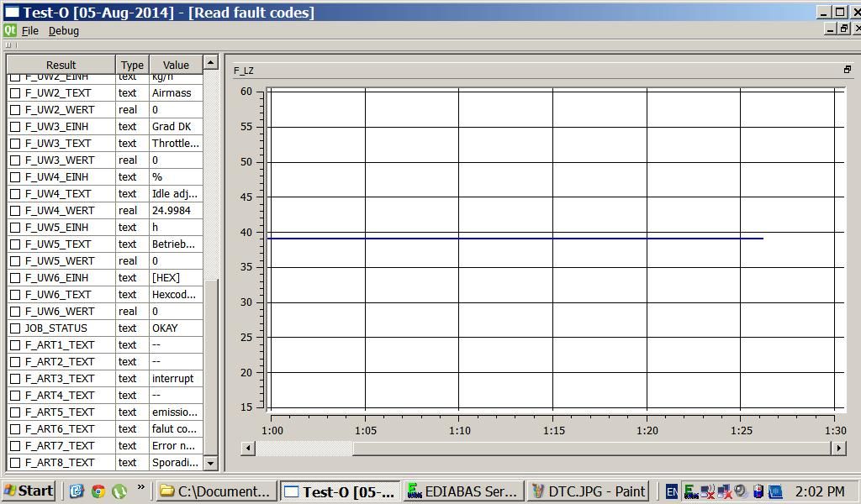Open the EDIABAS tray icon
861x504 pixels.
point(690,491)
